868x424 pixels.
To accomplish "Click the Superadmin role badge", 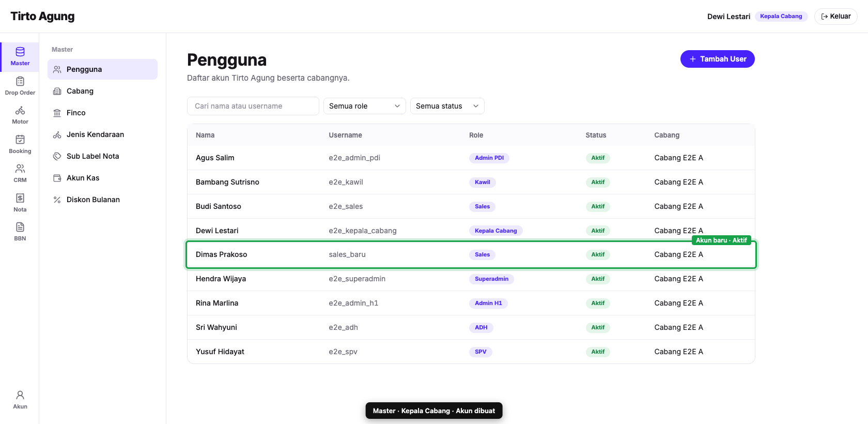I will [x=491, y=279].
